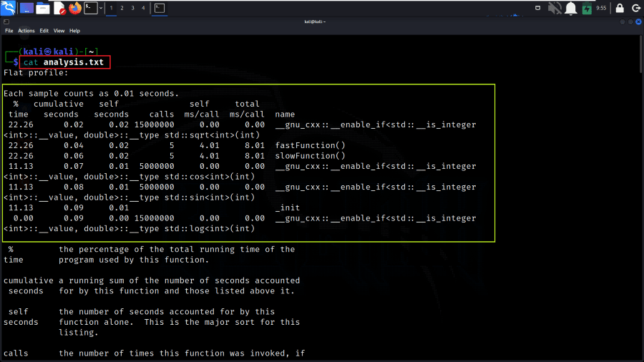Launch the terminal emulator panel icon
The image size is (644, 362).
tap(91, 8)
